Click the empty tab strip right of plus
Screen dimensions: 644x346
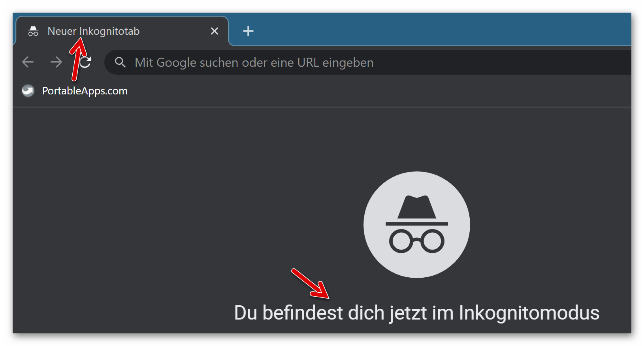click(x=435, y=30)
